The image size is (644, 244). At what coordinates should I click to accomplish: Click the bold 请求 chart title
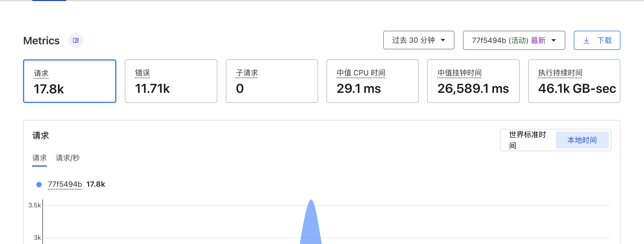pos(41,136)
